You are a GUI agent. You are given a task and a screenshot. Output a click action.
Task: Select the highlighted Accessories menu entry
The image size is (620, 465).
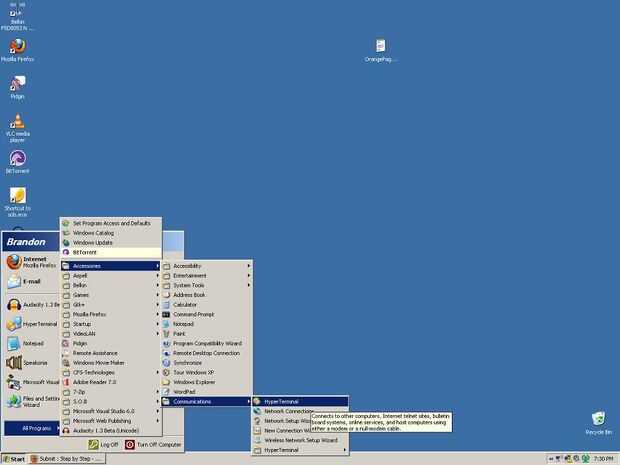pos(111,266)
